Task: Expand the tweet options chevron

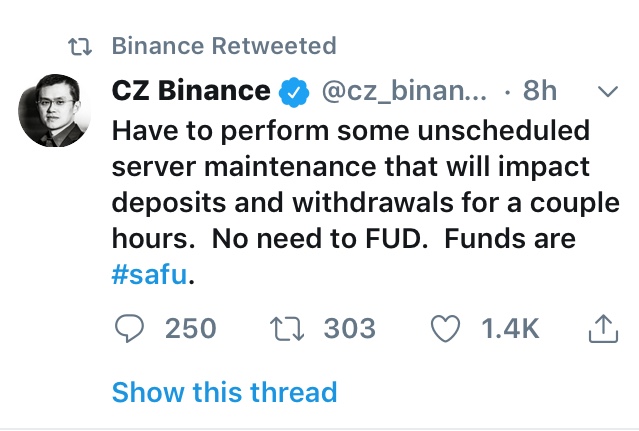Action: point(607,91)
